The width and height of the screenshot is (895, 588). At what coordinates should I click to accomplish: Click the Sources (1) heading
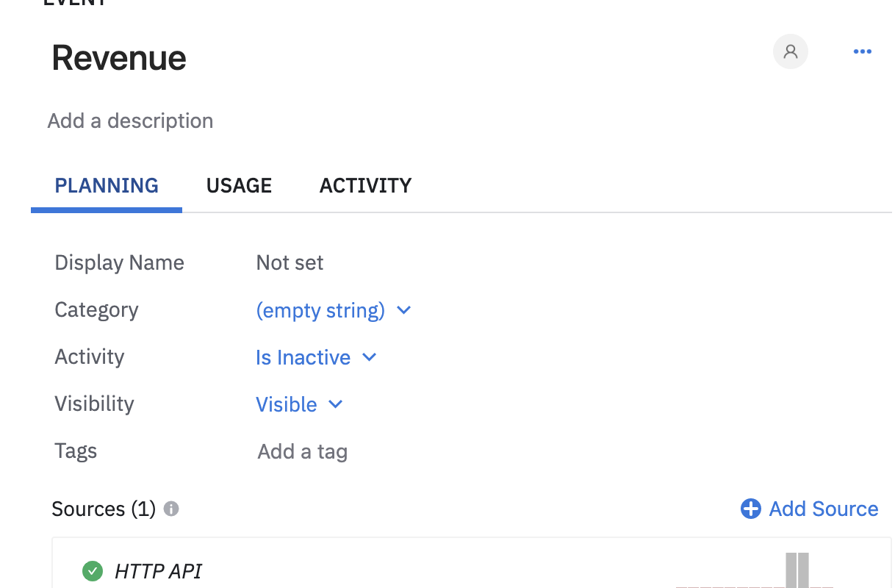tap(104, 509)
